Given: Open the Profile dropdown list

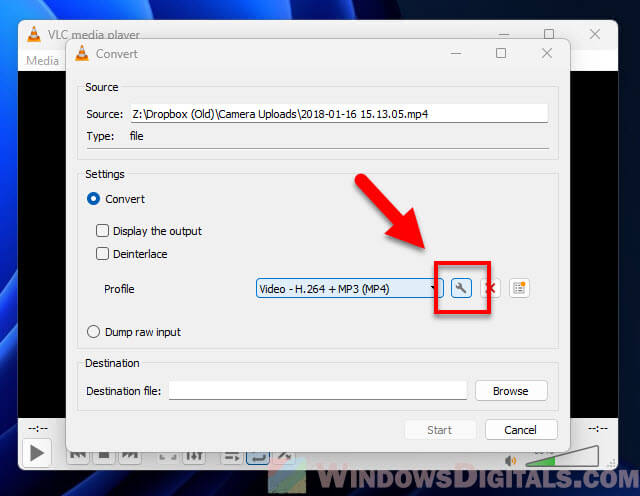Looking at the screenshot, I should point(349,289).
